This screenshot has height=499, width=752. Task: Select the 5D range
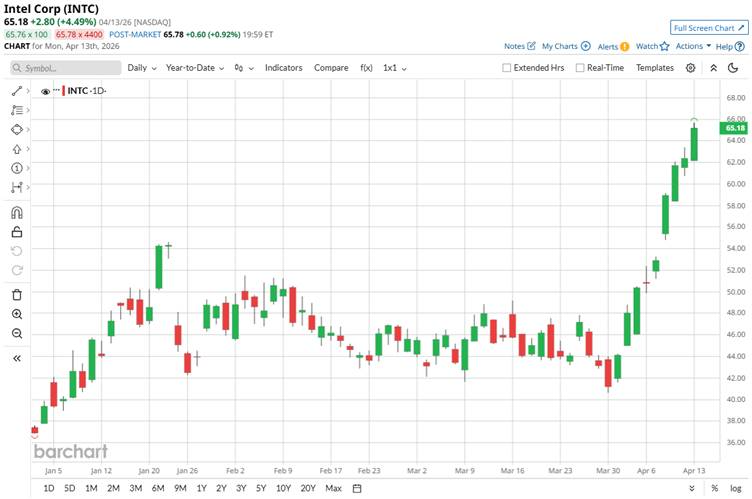click(x=70, y=488)
